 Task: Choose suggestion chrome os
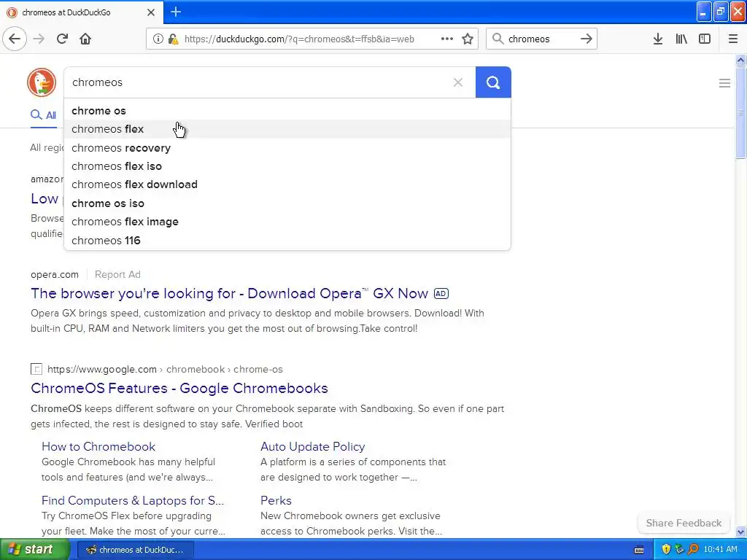[287, 111]
